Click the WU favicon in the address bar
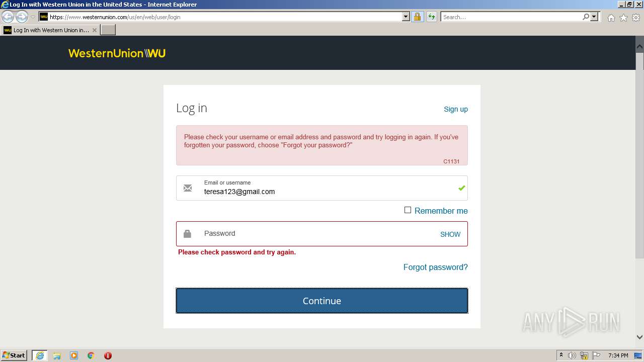The image size is (644, 362). pos(44,17)
